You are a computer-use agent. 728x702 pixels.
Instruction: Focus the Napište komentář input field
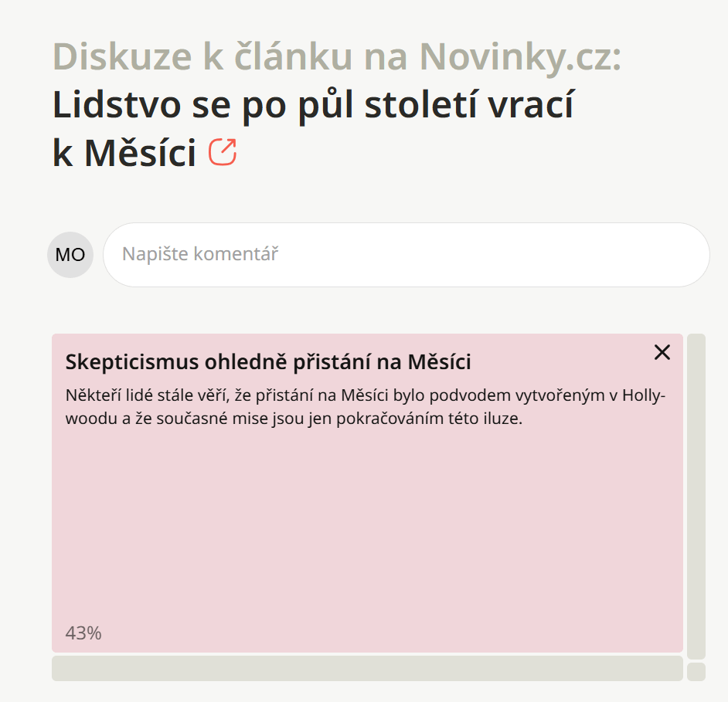coord(406,255)
